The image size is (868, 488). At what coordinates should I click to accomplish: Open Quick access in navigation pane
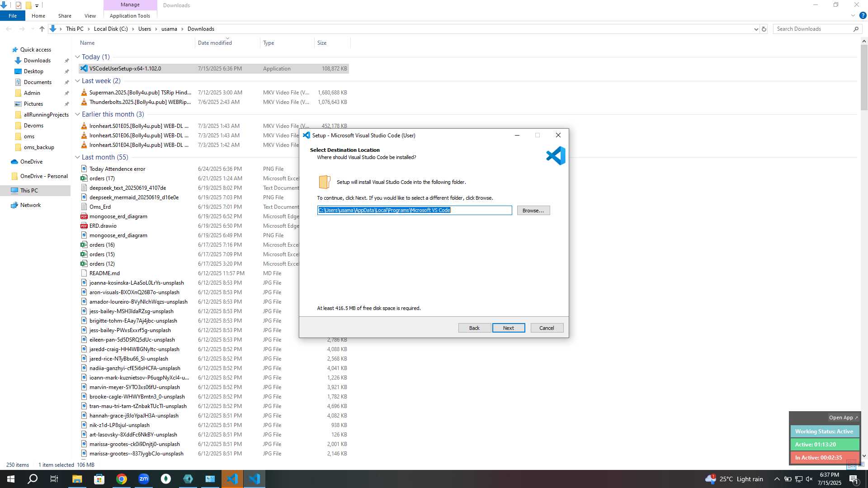pyautogui.click(x=35, y=50)
